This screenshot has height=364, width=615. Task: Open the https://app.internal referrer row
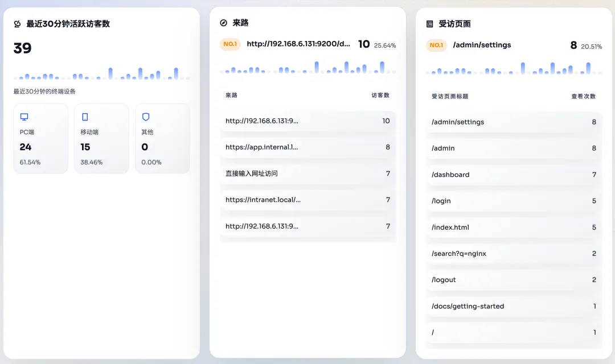307,147
